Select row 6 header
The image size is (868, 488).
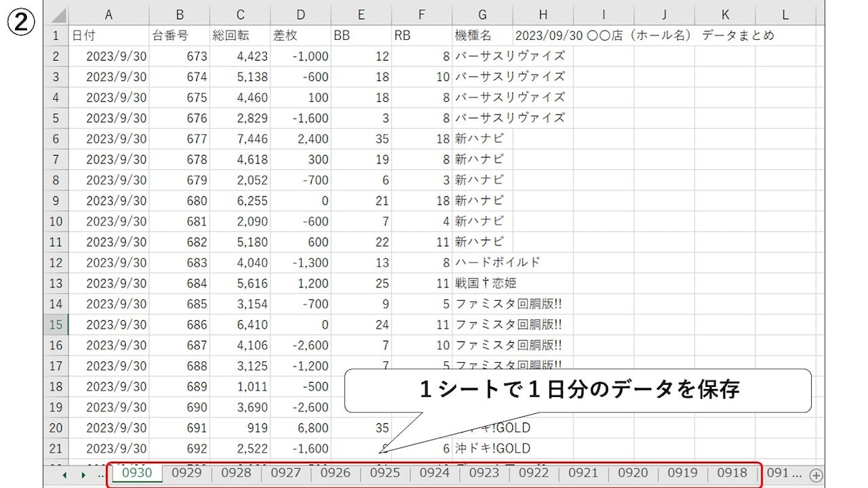(x=56, y=139)
